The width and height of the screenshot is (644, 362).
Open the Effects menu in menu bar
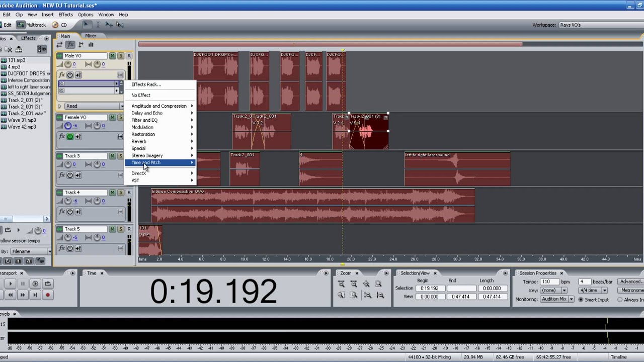click(65, 15)
